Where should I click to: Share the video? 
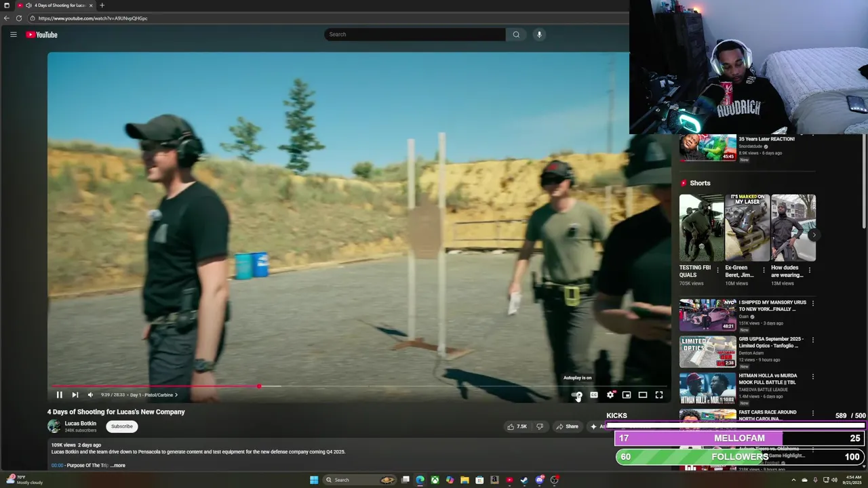[x=567, y=426]
